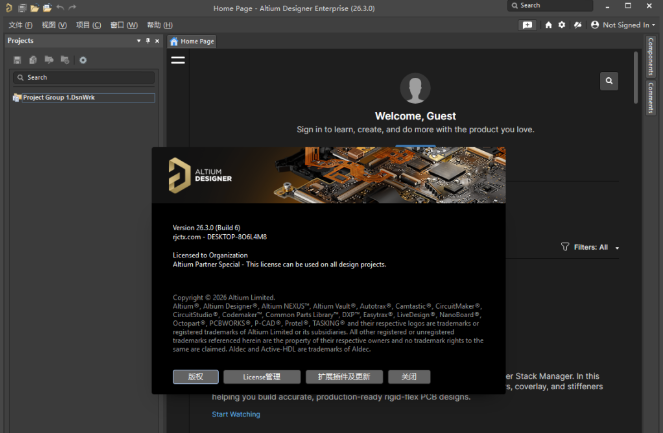
Task: Click the magnifier search button on Home Page
Action: pos(608,80)
